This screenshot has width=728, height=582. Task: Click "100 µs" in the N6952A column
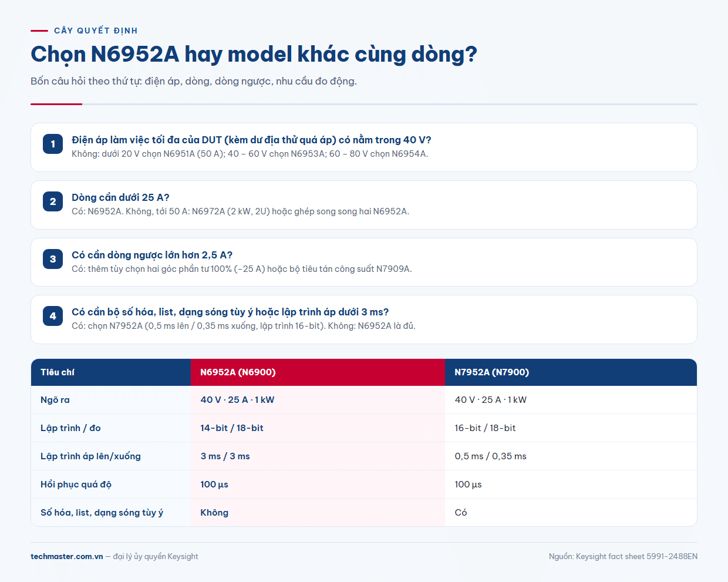click(x=214, y=485)
